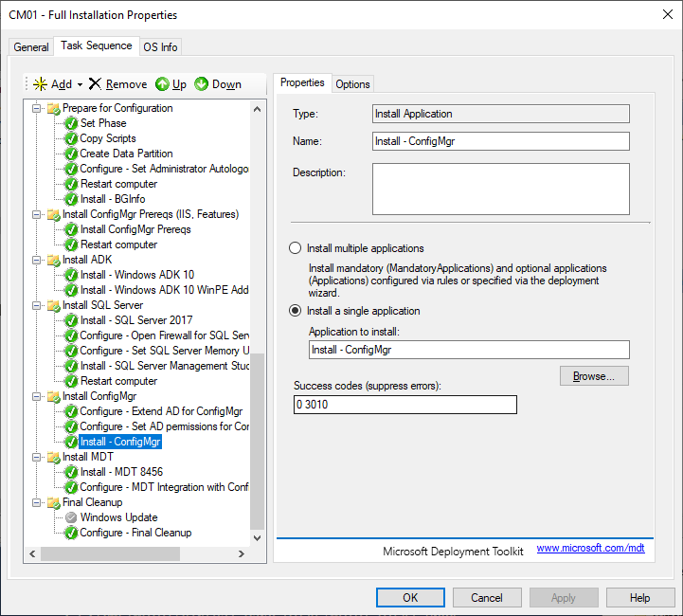683x616 pixels.
Task: Click the Help button
Action: [x=640, y=598]
